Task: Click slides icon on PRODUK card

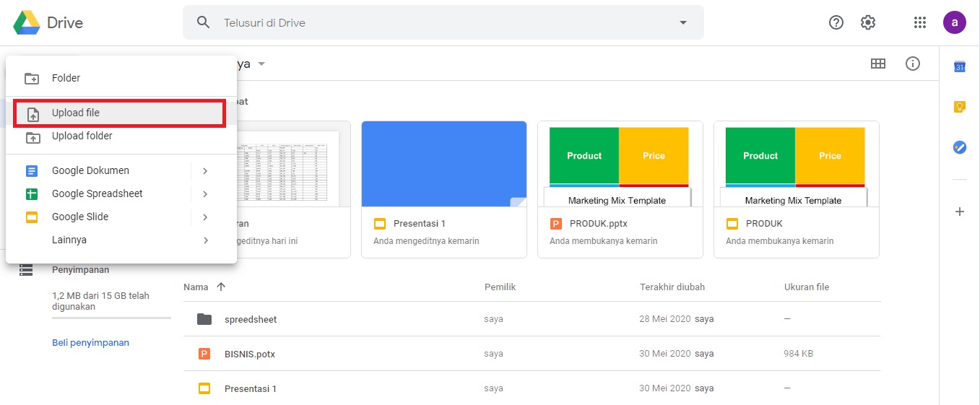Action: [x=732, y=224]
